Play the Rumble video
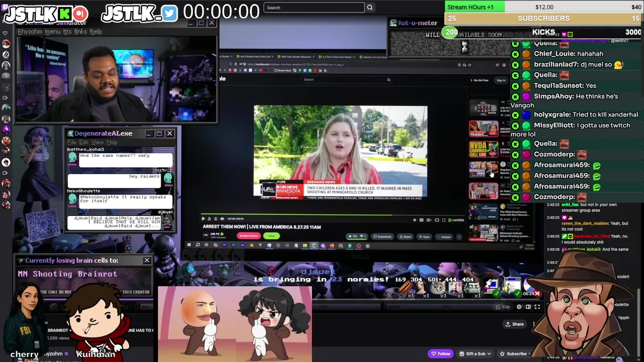The width and height of the screenshot is (644, 362). click(203, 219)
